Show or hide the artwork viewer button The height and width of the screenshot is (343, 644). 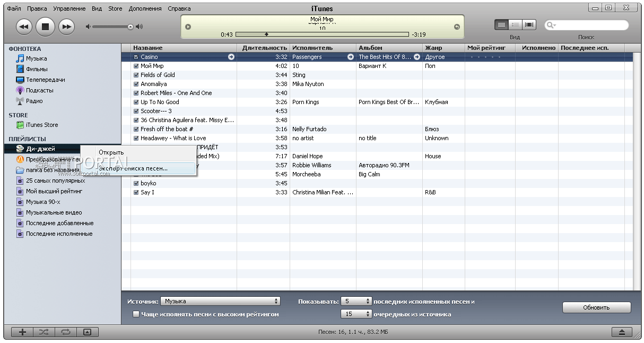pyautogui.click(x=88, y=332)
